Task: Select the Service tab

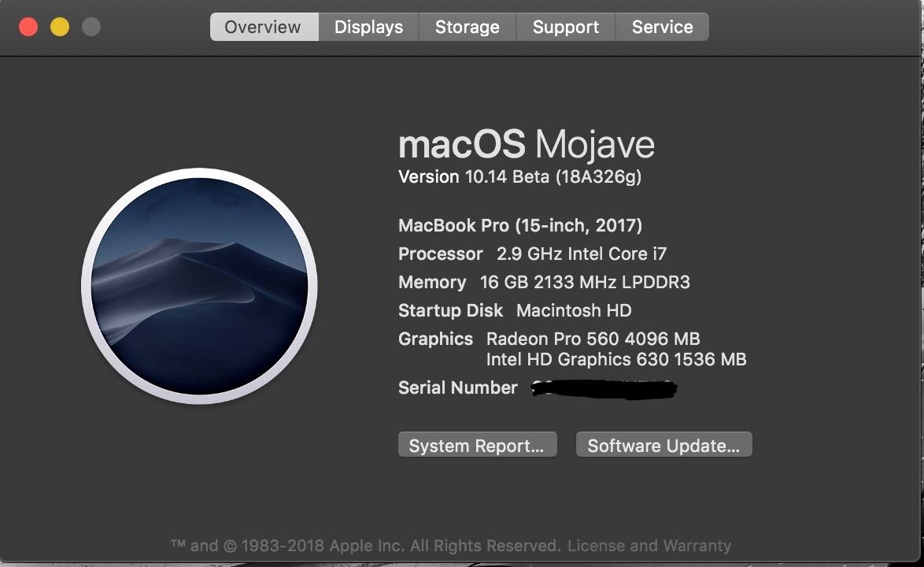Action: pyautogui.click(x=663, y=27)
